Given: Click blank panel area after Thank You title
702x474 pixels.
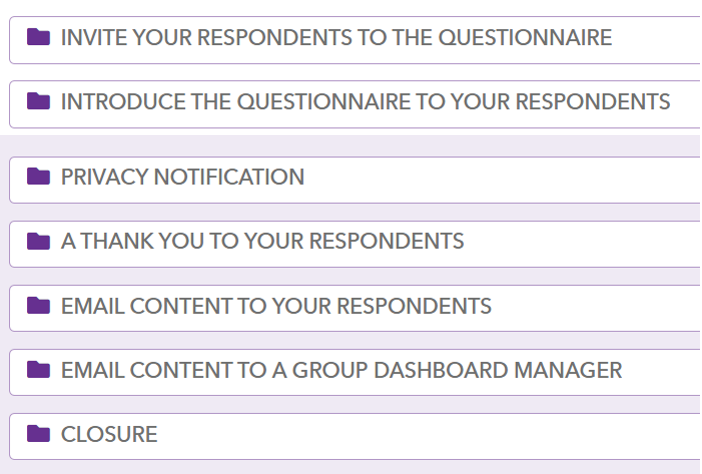Looking at the screenshot, I should [582, 244].
